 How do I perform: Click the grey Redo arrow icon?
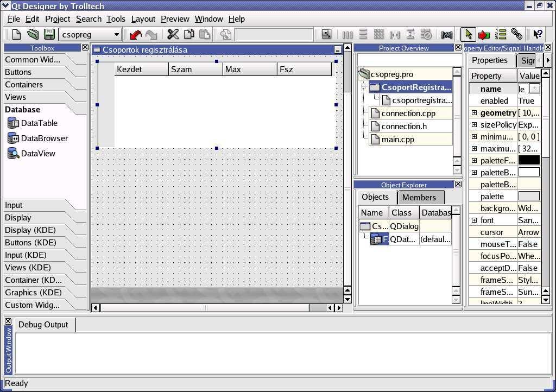point(151,34)
